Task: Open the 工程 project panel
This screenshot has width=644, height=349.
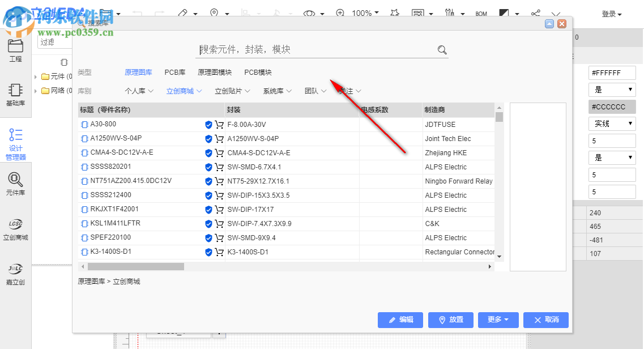Action: pyautogui.click(x=16, y=51)
